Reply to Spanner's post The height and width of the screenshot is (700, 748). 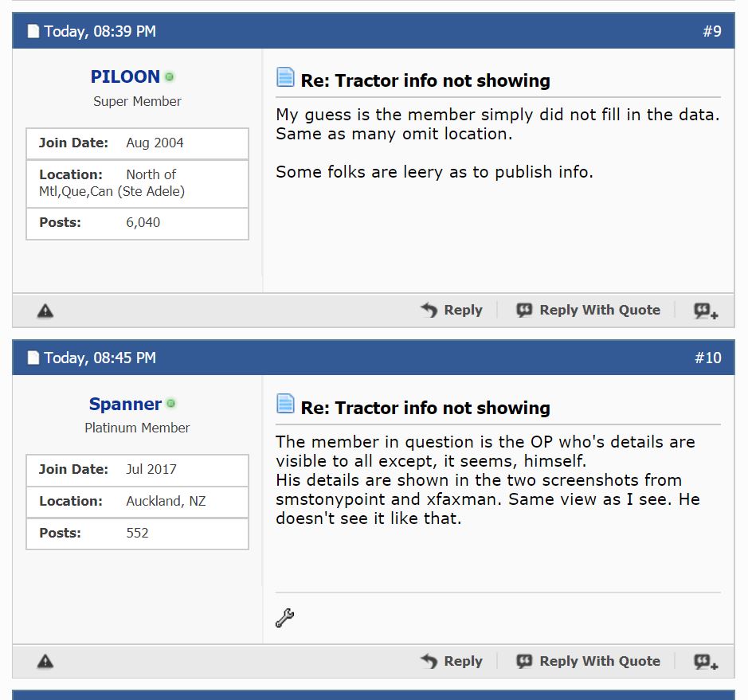[x=452, y=661]
